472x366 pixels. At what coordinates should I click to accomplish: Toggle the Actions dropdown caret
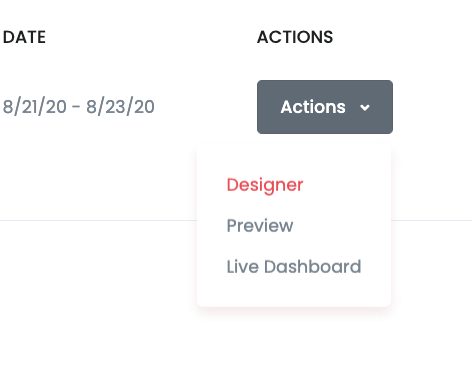pyautogui.click(x=365, y=108)
